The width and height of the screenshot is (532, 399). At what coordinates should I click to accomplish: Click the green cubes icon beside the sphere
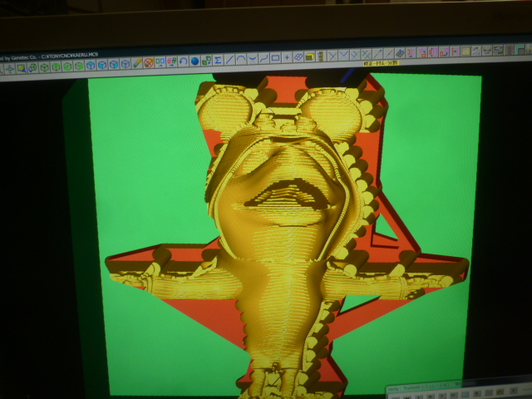(206, 61)
